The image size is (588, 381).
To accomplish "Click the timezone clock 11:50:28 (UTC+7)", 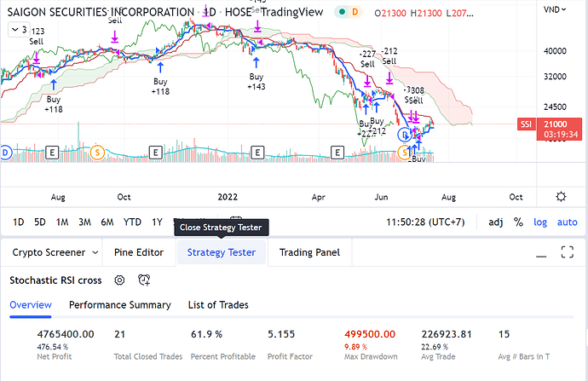I will pos(429,222).
